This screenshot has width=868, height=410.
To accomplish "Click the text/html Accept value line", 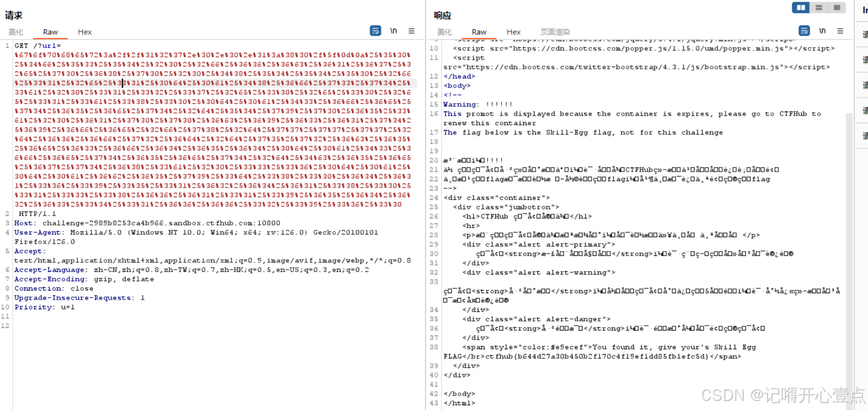I will [x=213, y=261].
